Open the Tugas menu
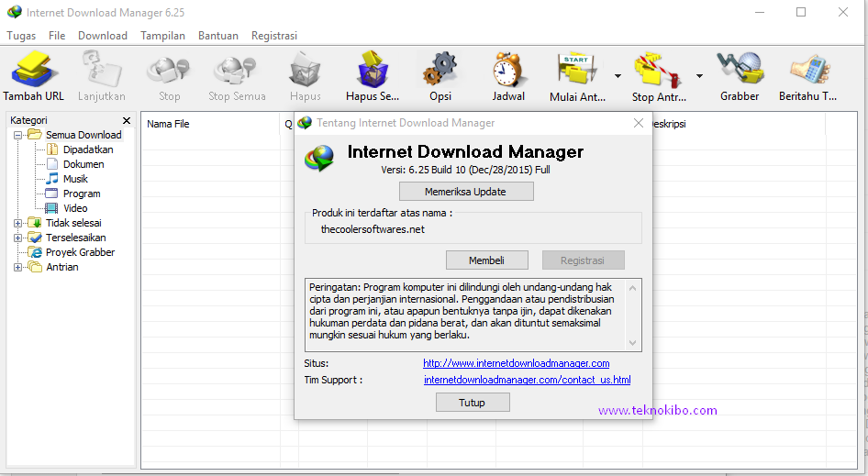The height and width of the screenshot is (476, 868). click(21, 36)
